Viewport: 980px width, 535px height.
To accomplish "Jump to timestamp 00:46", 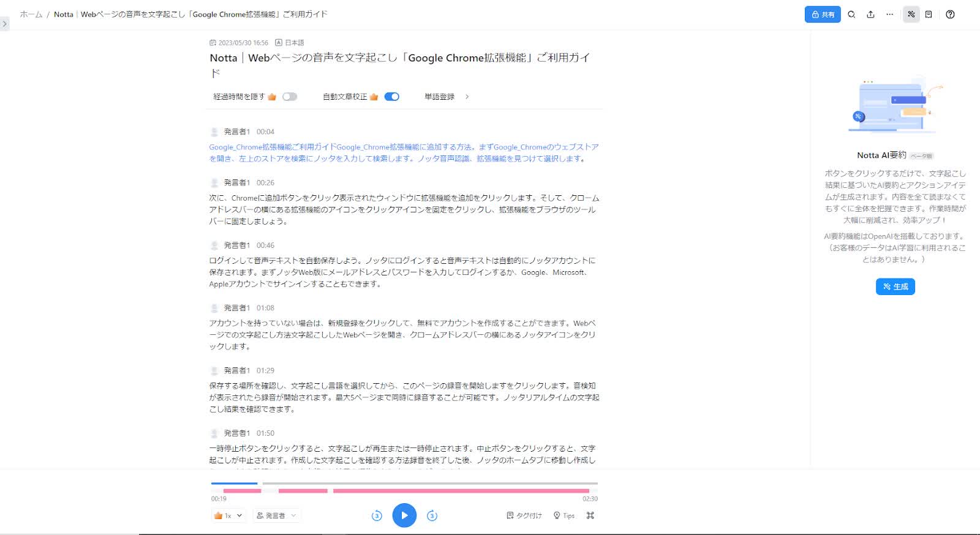I will point(265,245).
